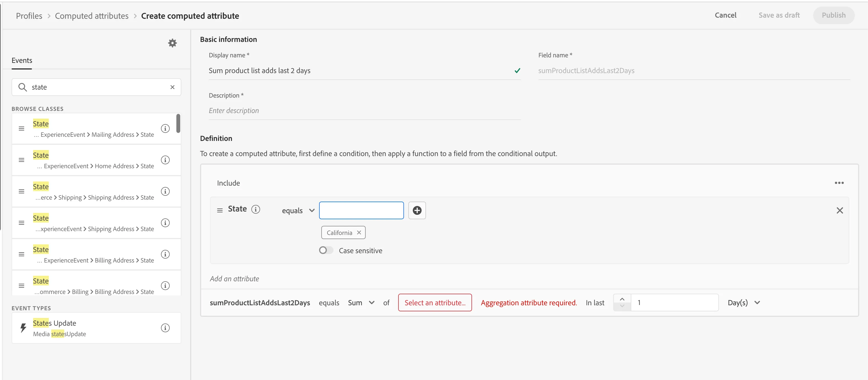The image size is (868, 380).
Task: Click the lookback period number field
Action: point(675,303)
